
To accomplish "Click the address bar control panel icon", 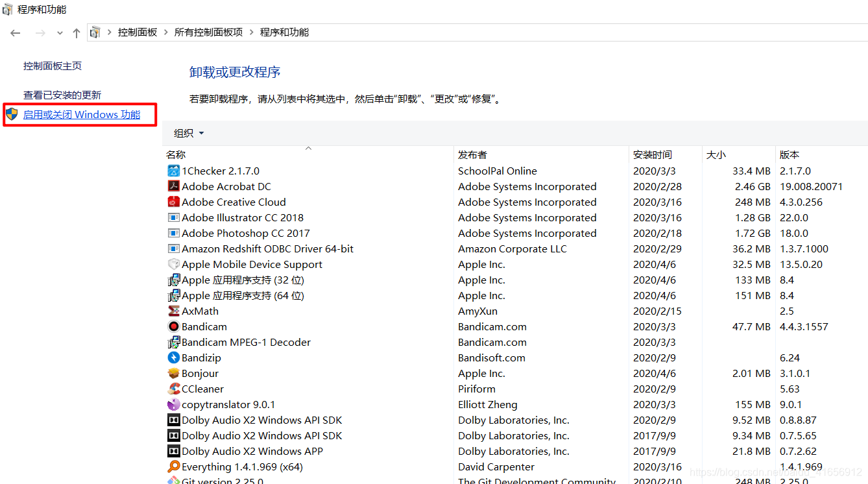I will pos(95,32).
